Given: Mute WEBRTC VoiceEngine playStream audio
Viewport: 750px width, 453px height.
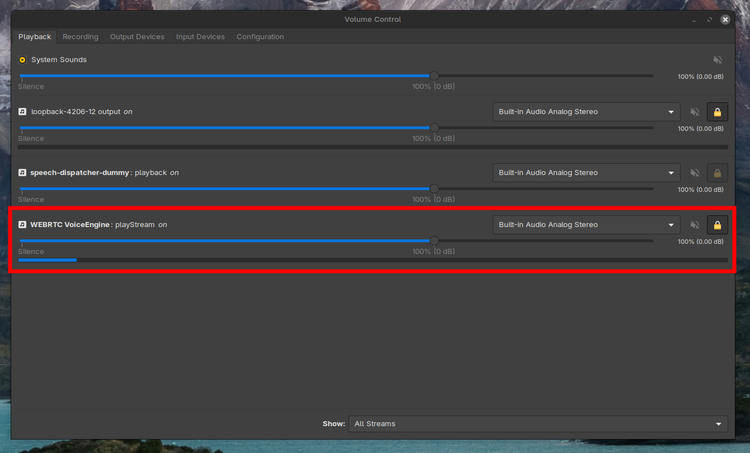Looking at the screenshot, I should (695, 225).
